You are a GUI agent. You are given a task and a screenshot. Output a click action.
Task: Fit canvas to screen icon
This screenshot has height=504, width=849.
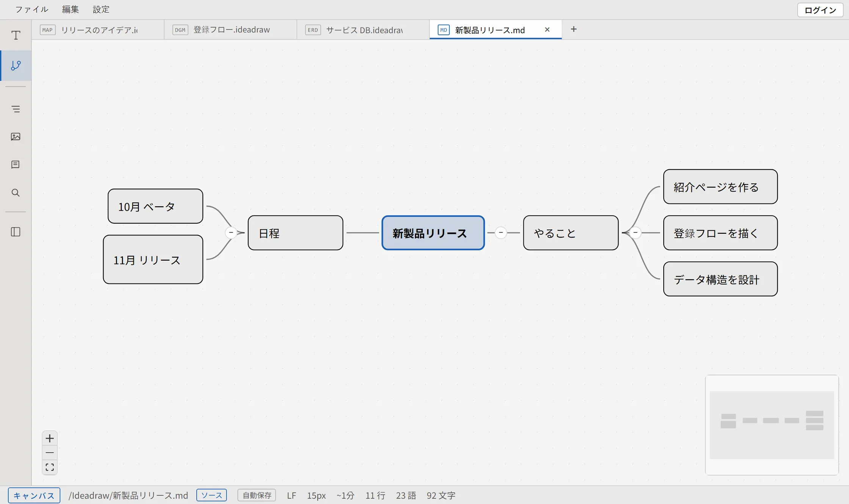50,467
